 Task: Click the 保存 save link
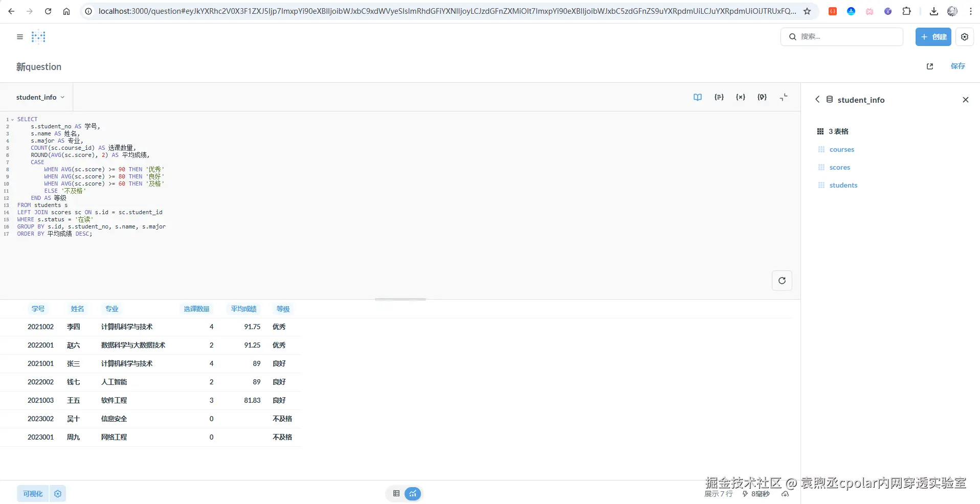958,66
